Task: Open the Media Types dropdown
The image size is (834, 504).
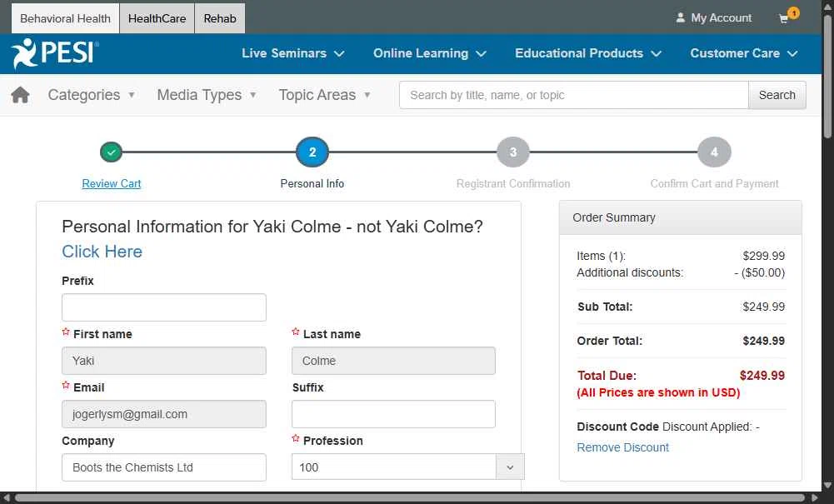Action: coord(207,95)
